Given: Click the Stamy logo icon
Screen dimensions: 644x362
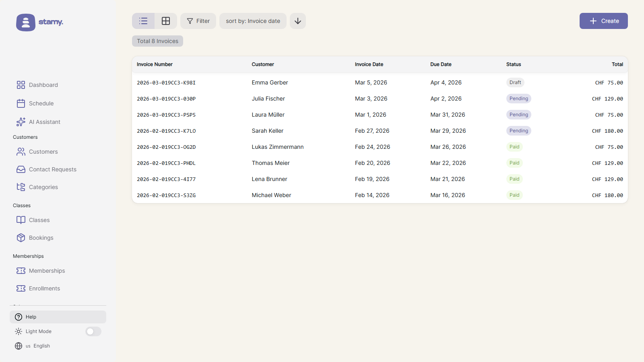Looking at the screenshot, I should [26, 22].
